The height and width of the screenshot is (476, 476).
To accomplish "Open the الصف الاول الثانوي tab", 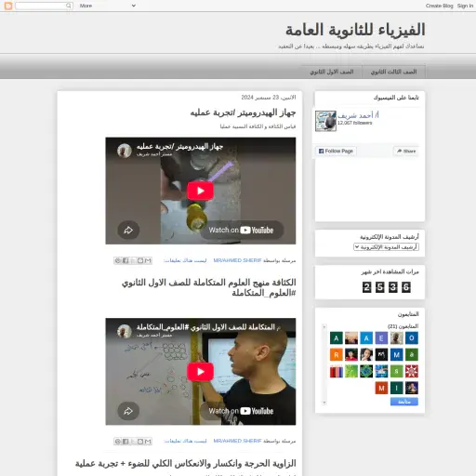I will click(332, 72).
